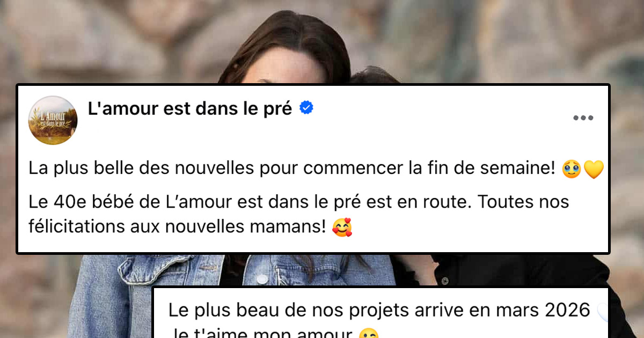
Task: Open the three-dots post options menu
Action: pyautogui.click(x=583, y=118)
